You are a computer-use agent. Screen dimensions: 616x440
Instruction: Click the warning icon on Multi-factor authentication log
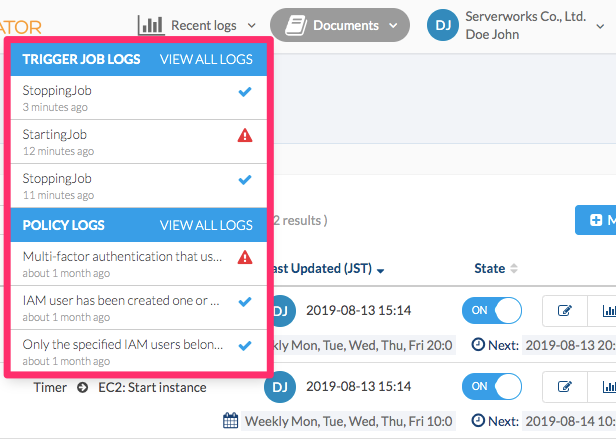pos(245,257)
